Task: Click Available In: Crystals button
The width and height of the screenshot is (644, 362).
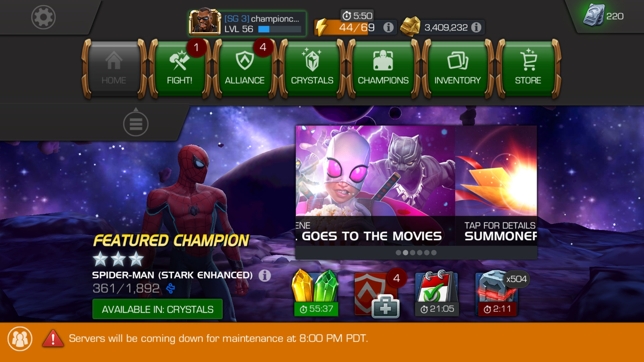Action: [x=157, y=309]
